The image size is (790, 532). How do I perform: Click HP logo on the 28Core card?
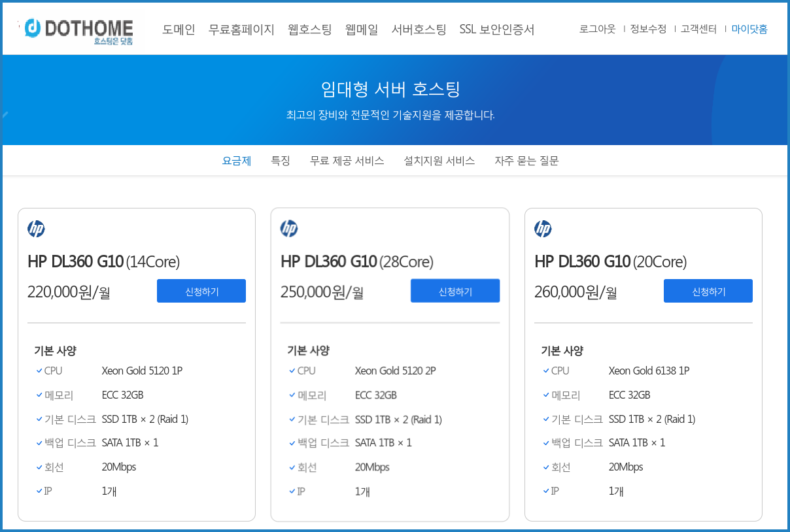(x=289, y=229)
